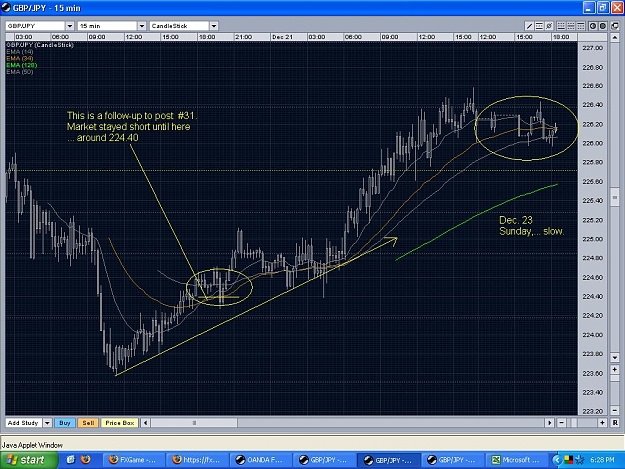Screen dimensions: 625x469
Task: Click the half-filled circle contrast icon
Action: click(593, 26)
